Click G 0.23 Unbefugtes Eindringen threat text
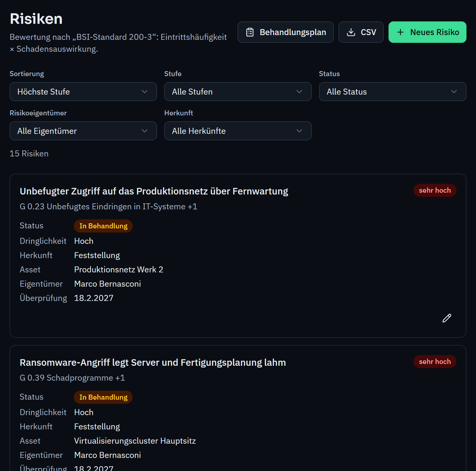Viewport: 476px width, 471px height. tap(108, 206)
